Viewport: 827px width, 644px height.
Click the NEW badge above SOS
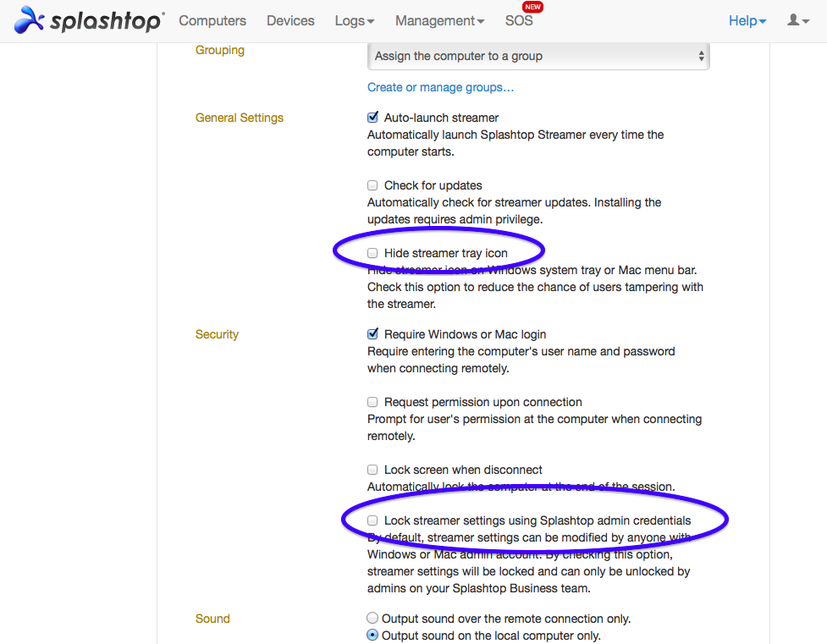(532, 7)
